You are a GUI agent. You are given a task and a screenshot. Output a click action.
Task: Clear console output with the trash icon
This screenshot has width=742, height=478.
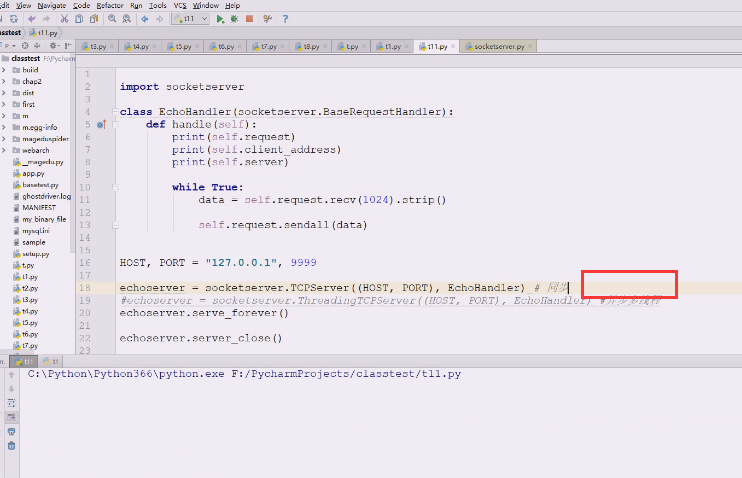(x=11, y=446)
